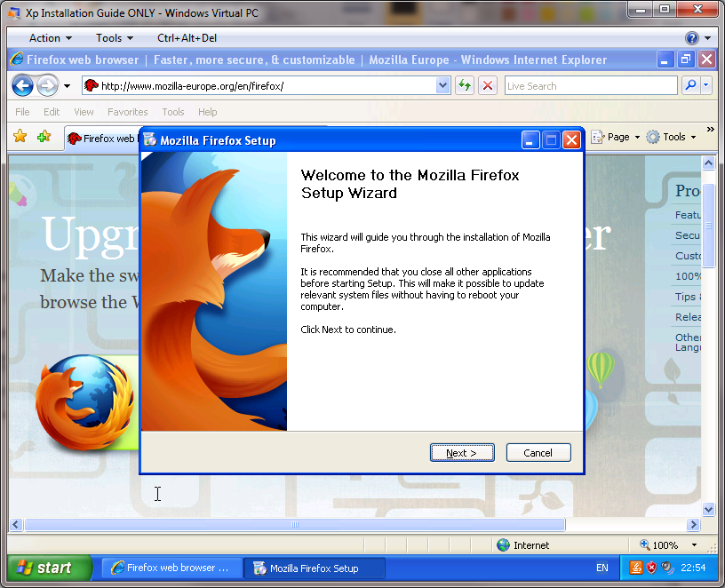
Task: Open the IE File menu
Action: [x=22, y=112]
